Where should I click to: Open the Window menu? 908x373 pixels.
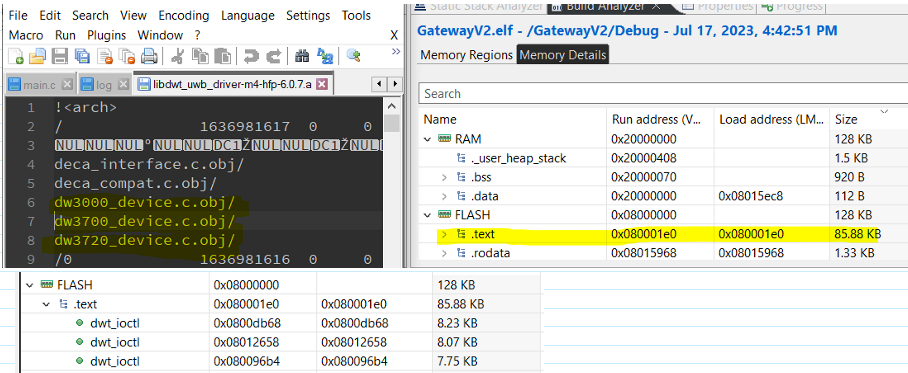tap(160, 35)
